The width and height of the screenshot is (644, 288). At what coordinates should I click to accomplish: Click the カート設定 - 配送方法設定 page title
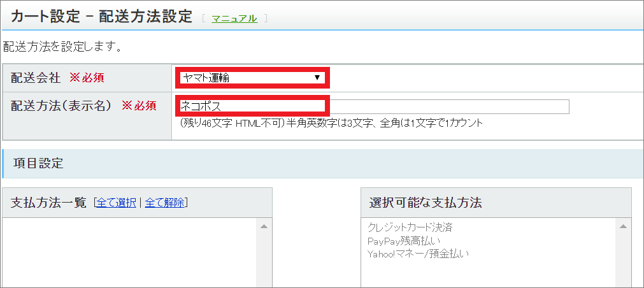102,17
